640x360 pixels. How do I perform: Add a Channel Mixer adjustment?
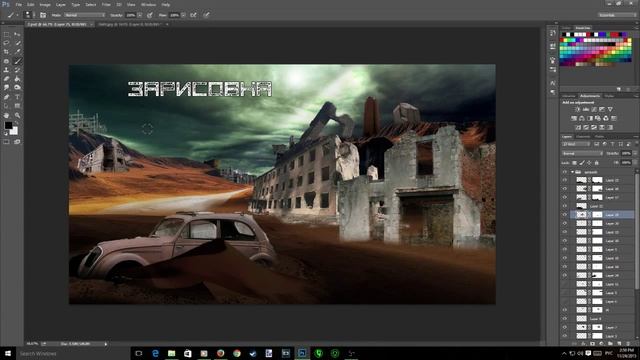(x=606, y=118)
